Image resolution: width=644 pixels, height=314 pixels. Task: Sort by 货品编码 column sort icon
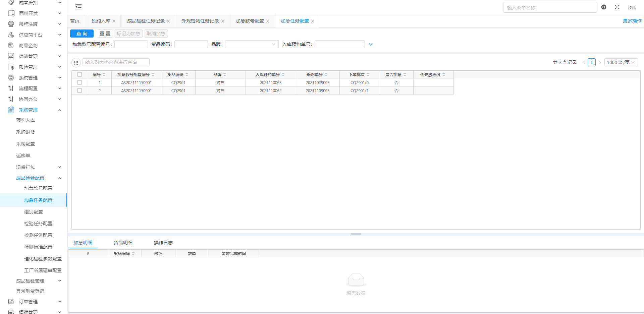pyautogui.click(x=187, y=75)
